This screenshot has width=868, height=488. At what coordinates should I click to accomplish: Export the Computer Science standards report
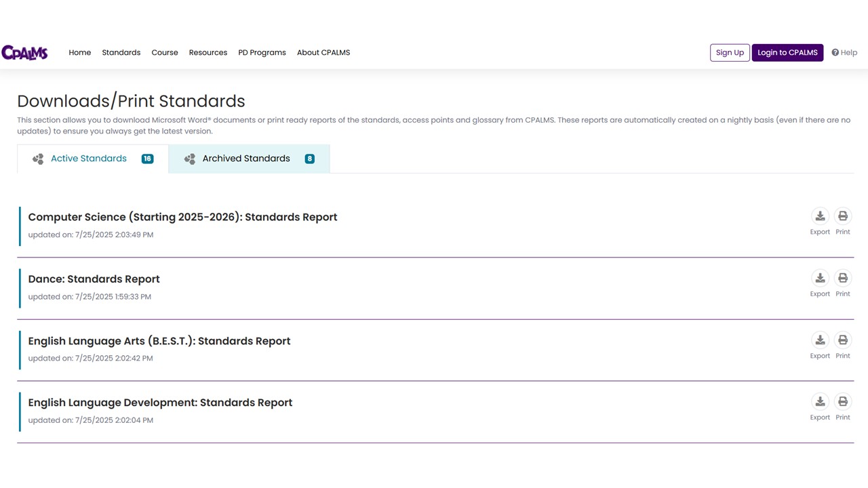pos(820,216)
